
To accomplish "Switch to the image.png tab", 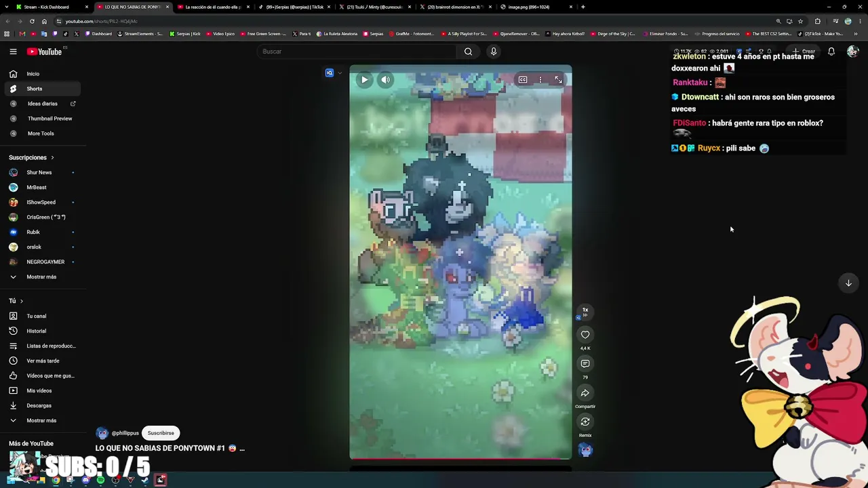I will pos(537,7).
